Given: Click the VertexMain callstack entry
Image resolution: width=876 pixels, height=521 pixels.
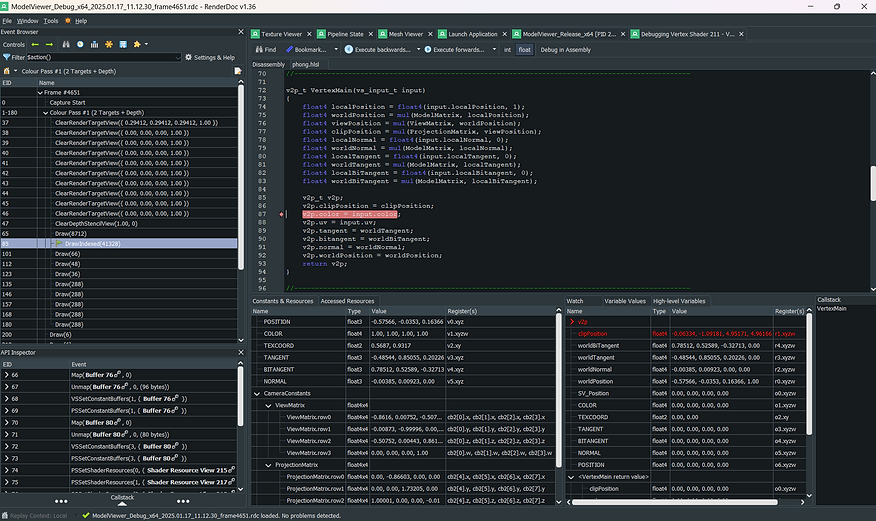Looking at the screenshot, I should click(831, 308).
